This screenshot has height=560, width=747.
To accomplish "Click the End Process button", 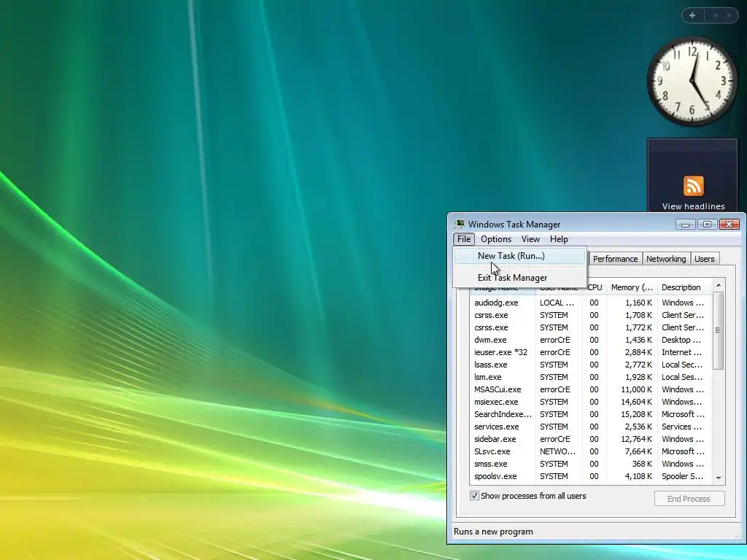I will pos(689,499).
